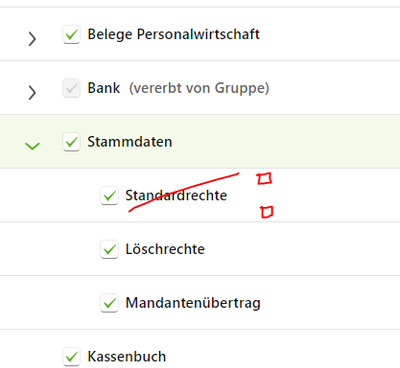Viewport: 400px width, 368px height.
Task: Expand the Bank permissions group
Action: point(32,93)
